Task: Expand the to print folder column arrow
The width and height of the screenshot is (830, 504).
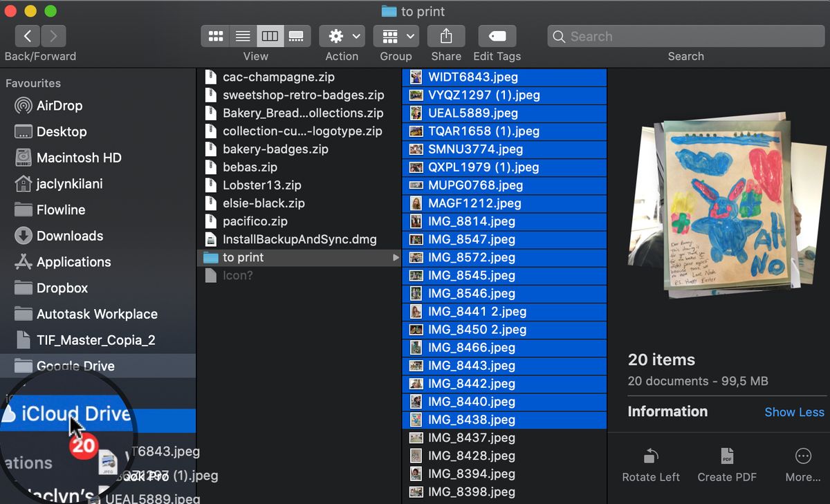Action: tap(395, 257)
